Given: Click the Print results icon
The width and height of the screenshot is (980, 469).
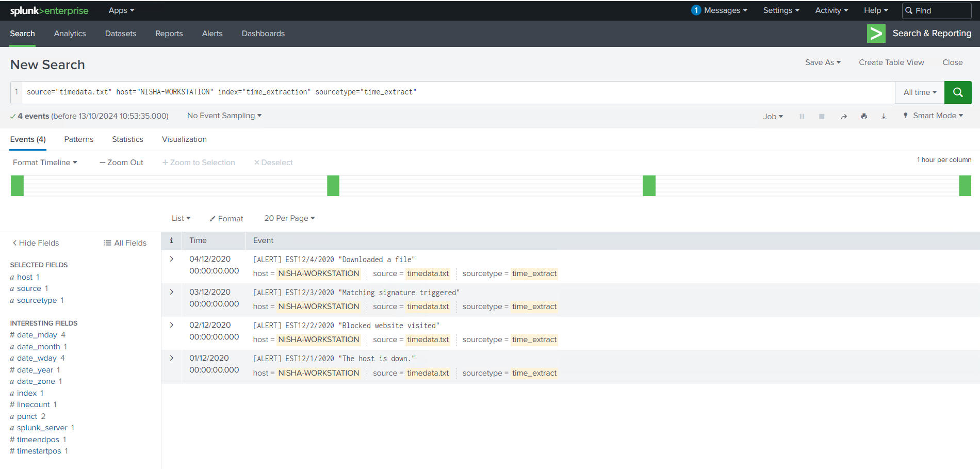Looking at the screenshot, I should click(x=864, y=117).
